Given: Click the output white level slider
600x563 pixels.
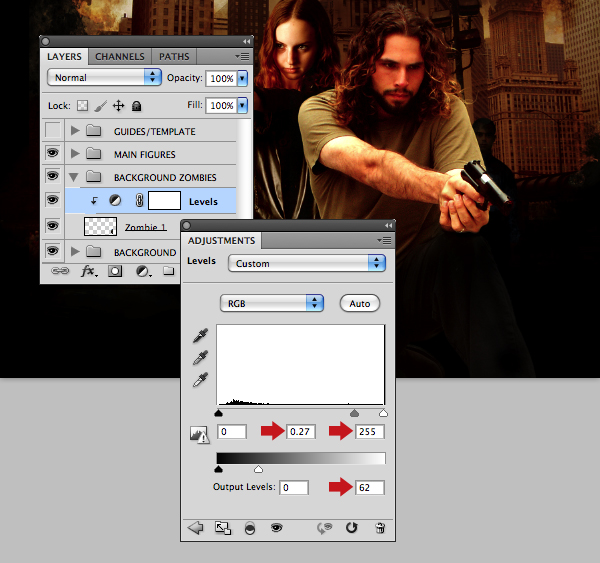Looking at the screenshot, I should [x=258, y=469].
